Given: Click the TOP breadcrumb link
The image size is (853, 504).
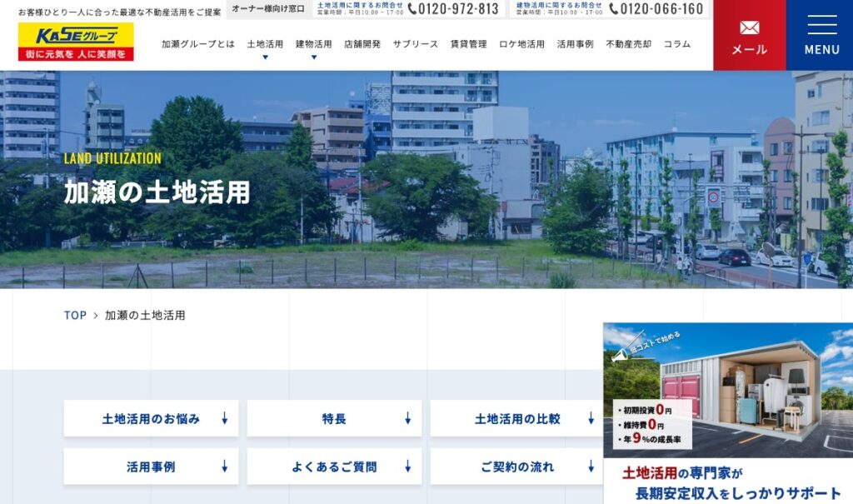Looking at the screenshot, I should coord(75,316).
